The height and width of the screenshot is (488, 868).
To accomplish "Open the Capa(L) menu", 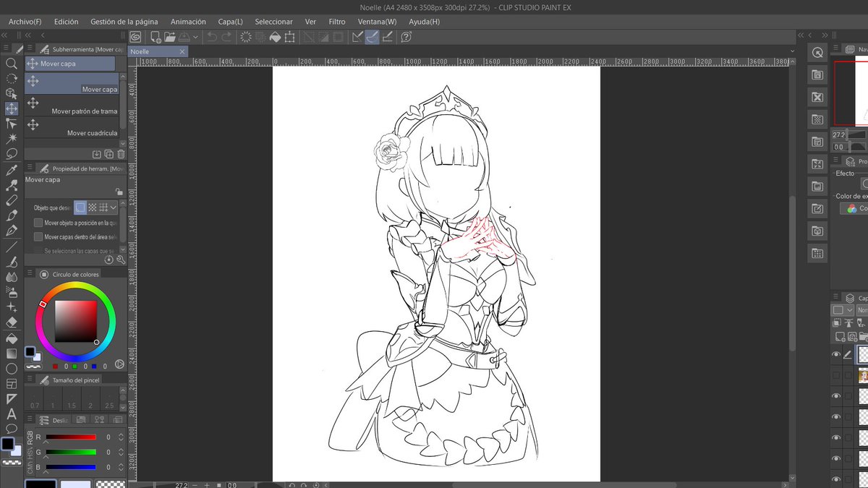I will (x=230, y=22).
